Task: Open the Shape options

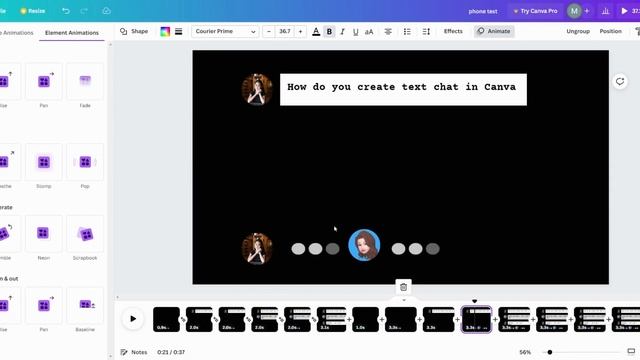Action: (x=134, y=31)
